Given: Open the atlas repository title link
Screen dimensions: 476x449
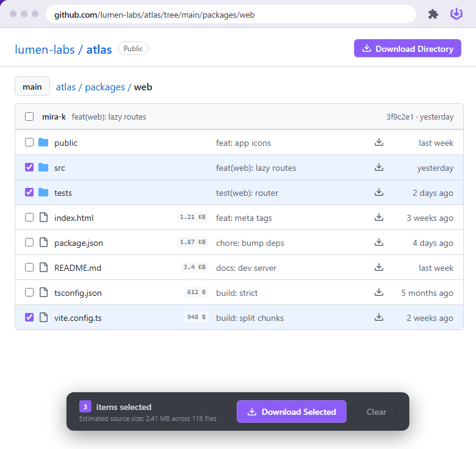Looking at the screenshot, I should point(99,49).
